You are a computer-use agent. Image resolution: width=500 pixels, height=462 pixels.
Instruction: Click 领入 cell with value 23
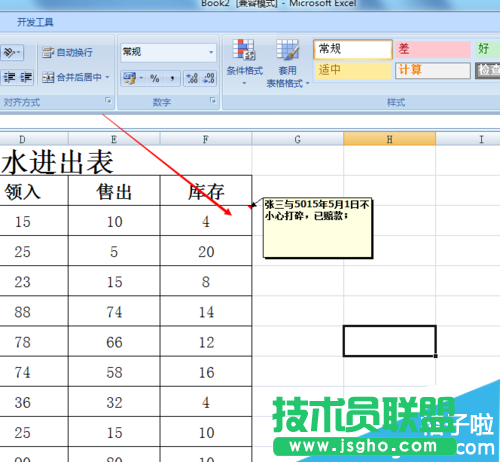34,281
